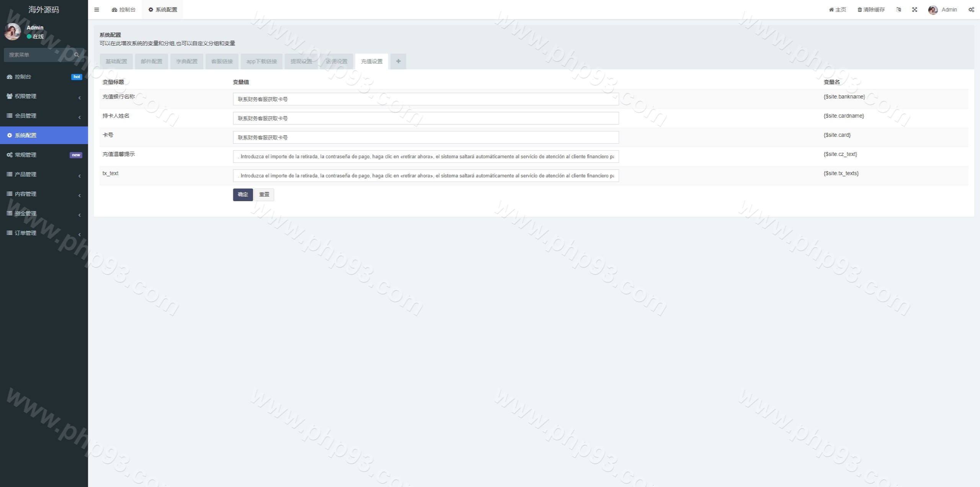Click the search magnifier icon in sidebar
Screen dimensions: 980x487
tap(77, 55)
